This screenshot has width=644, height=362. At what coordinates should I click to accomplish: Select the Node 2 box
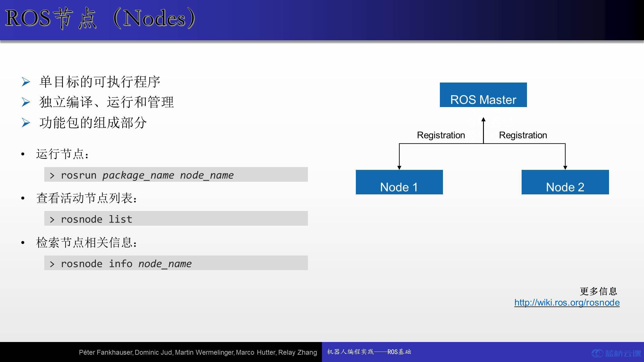click(x=565, y=182)
